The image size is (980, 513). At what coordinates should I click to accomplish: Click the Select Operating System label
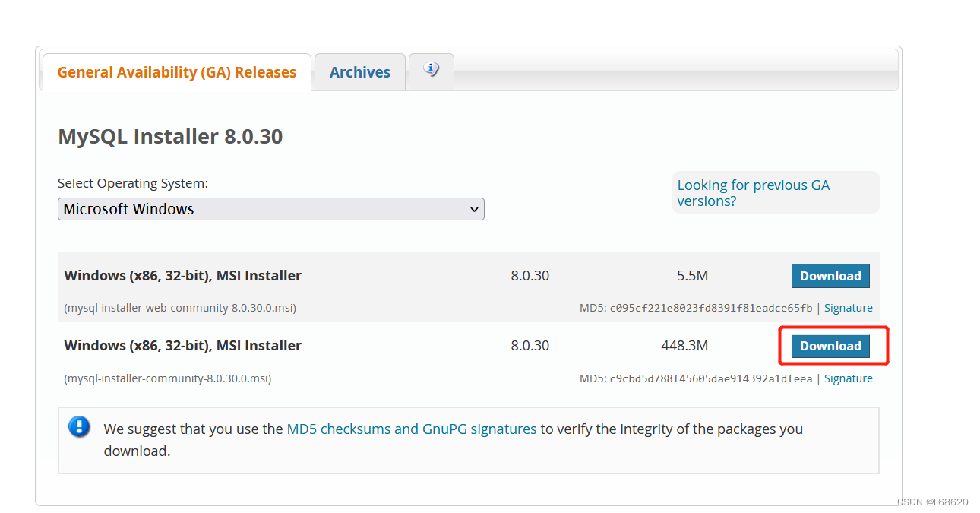click(x=133, y=183)
